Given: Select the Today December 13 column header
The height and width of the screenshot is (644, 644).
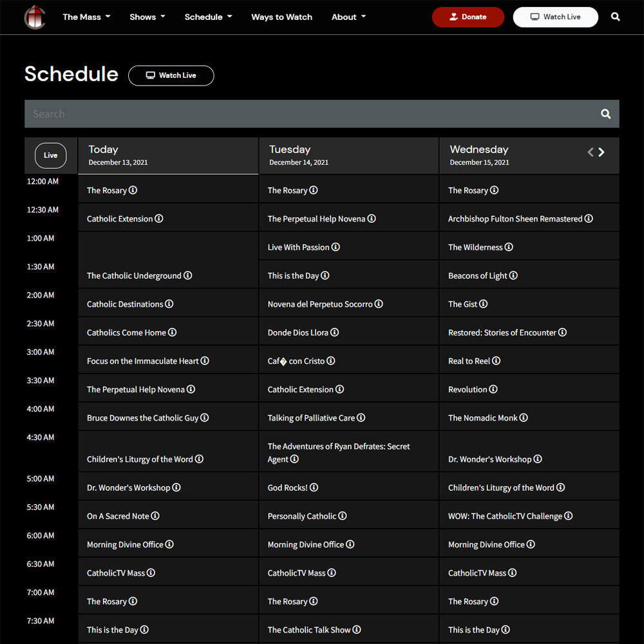Looking at the screenshot, I should 168,156.
